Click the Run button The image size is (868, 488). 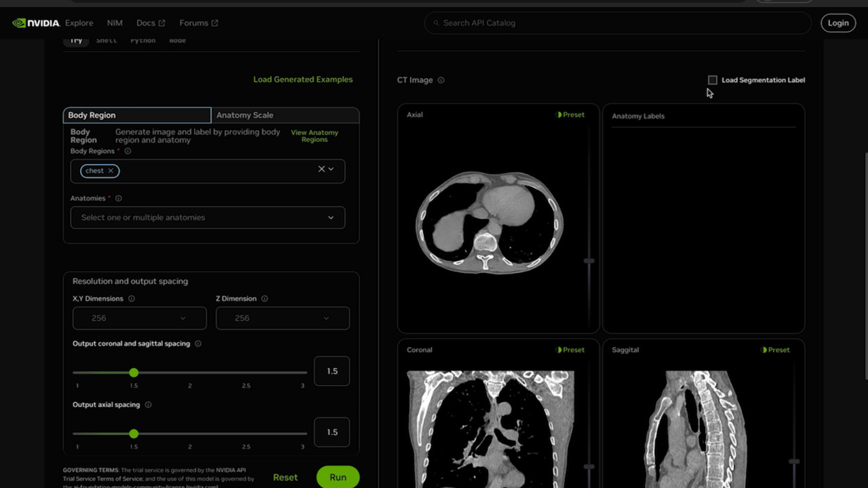(338, 476)
